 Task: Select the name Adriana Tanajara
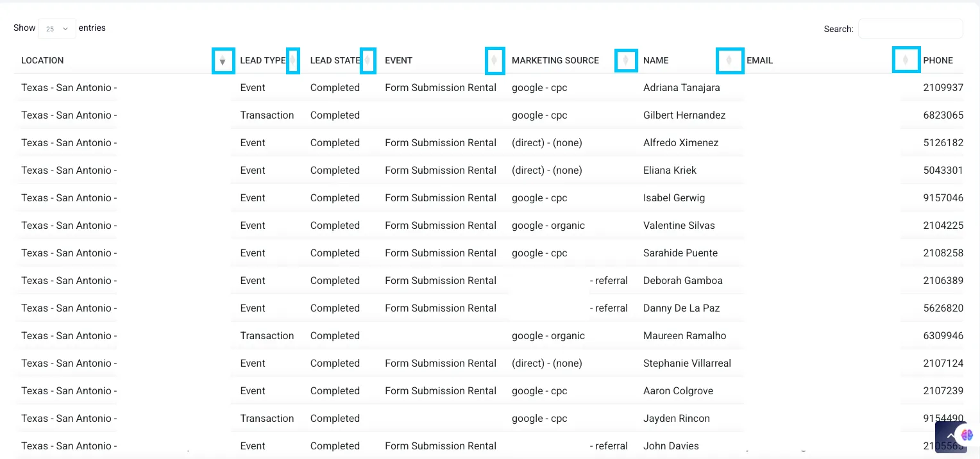[681, 88]
